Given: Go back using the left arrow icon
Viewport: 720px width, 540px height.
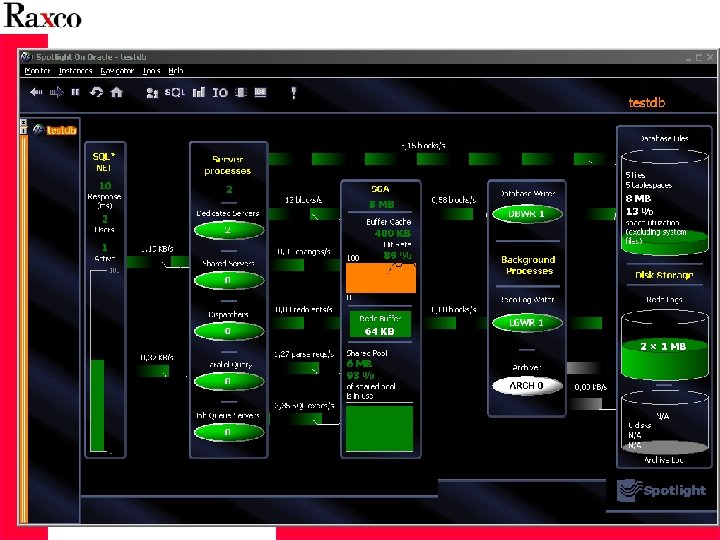Looking at the screenshot, I should (x=36, y=92).
